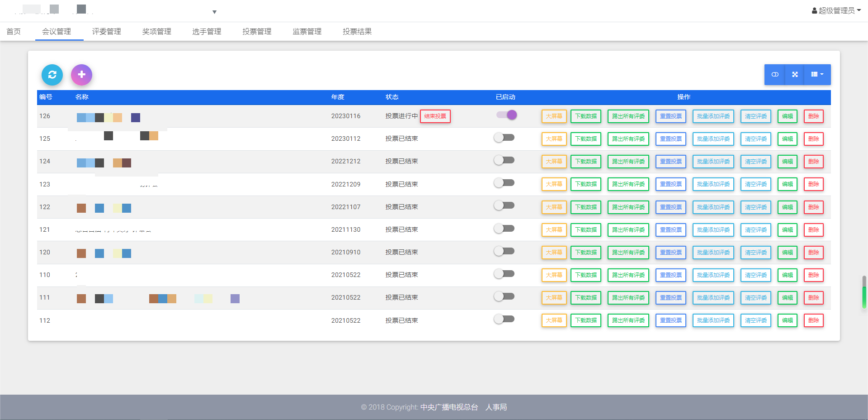Image resolution: width=868 pixels, height=420 pixels.
Task: Enable the 已启动 switch for row 120
Action: tap(504, 251)
